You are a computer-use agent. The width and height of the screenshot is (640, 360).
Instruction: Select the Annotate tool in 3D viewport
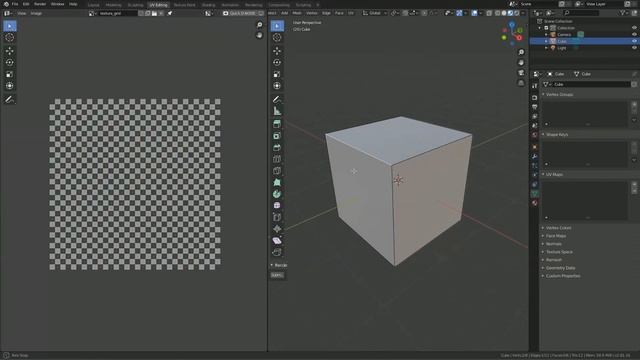277,99
